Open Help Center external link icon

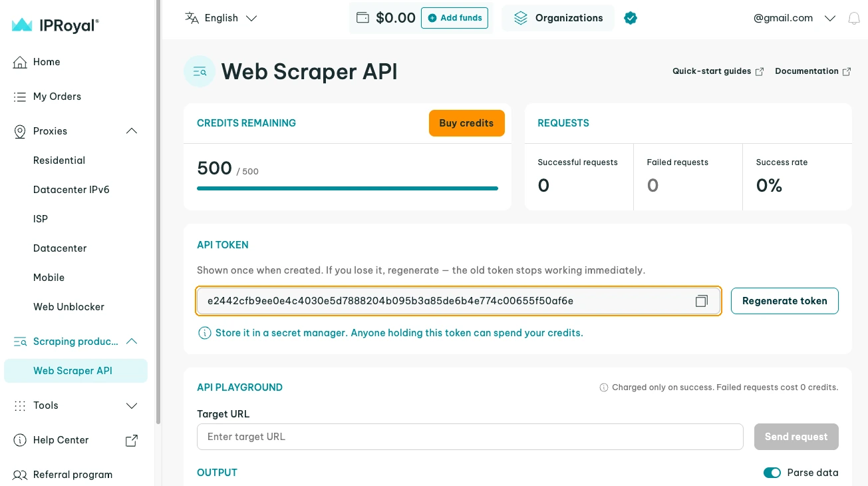132,440
